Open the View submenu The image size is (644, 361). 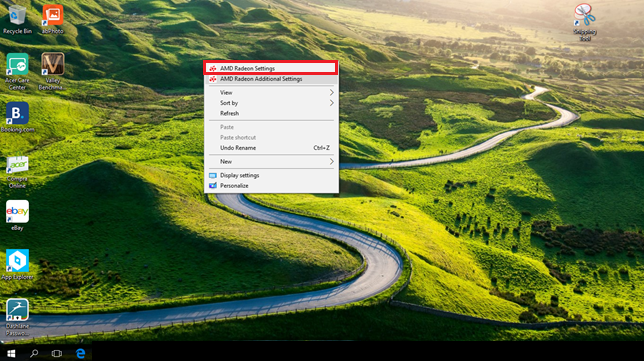coord(271,92)
